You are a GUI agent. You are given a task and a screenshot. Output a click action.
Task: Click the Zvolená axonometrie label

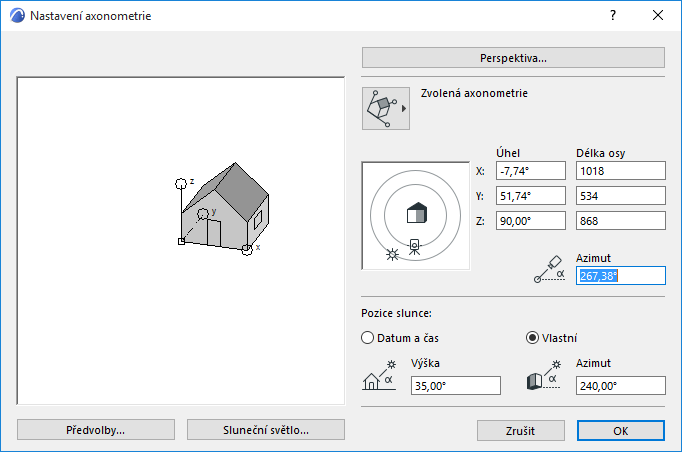coord(474,93)
